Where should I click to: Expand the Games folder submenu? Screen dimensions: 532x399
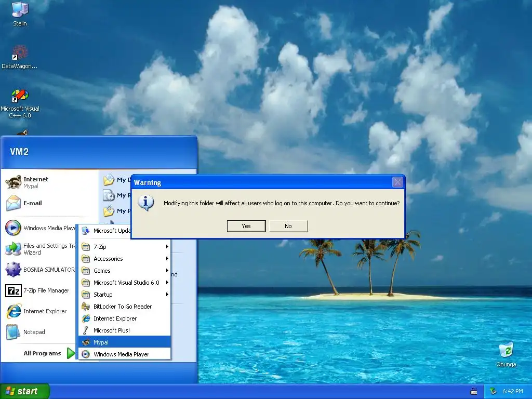(x=124, y=270)
